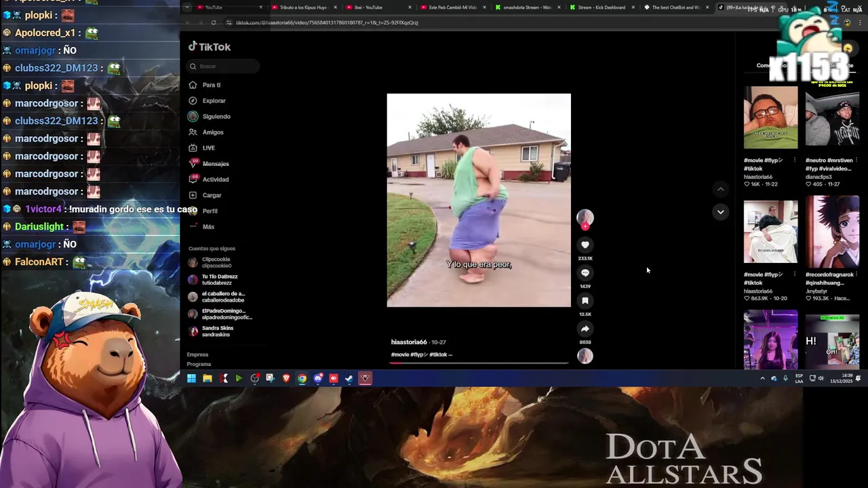Share the video with arrow icon
This screenshot has height=488, width=868.
585,329
